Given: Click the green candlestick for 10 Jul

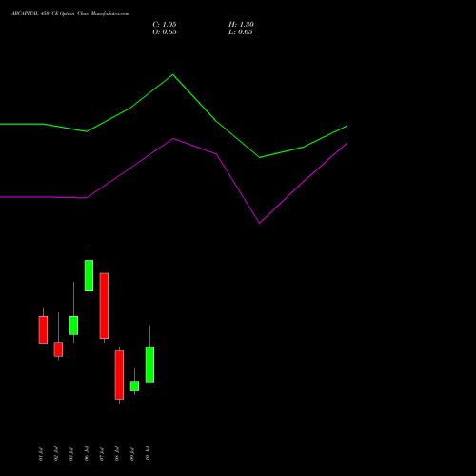Looking at the screenshot, I should click(x=149, y=365).
